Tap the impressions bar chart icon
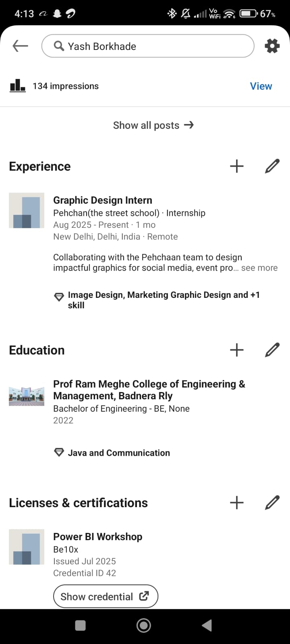290x644 pixels. pyautogui.click(x=17, y=85)
